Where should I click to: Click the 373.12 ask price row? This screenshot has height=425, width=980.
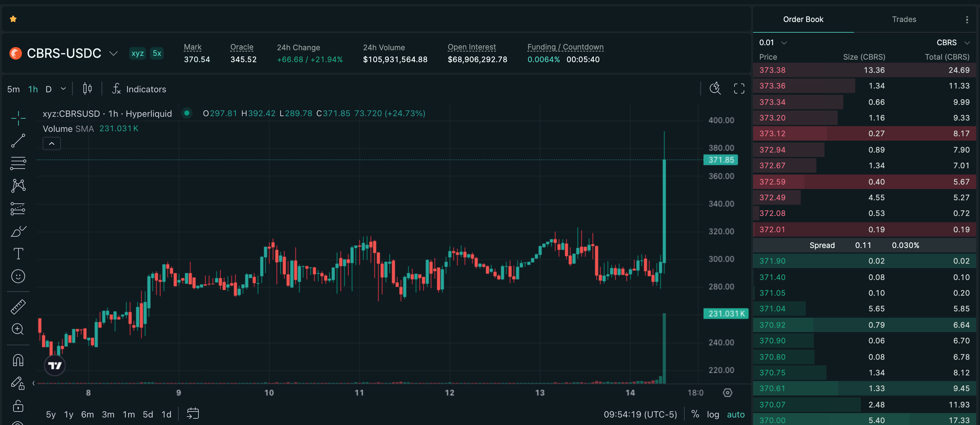point(864,134)
